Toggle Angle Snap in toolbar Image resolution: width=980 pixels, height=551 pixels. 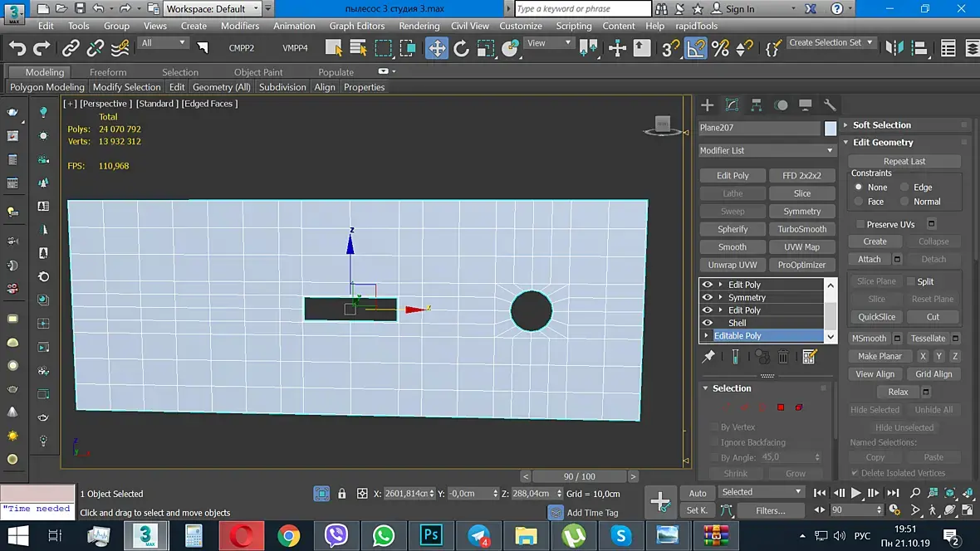pyautogui.click(x=695, y=47)
